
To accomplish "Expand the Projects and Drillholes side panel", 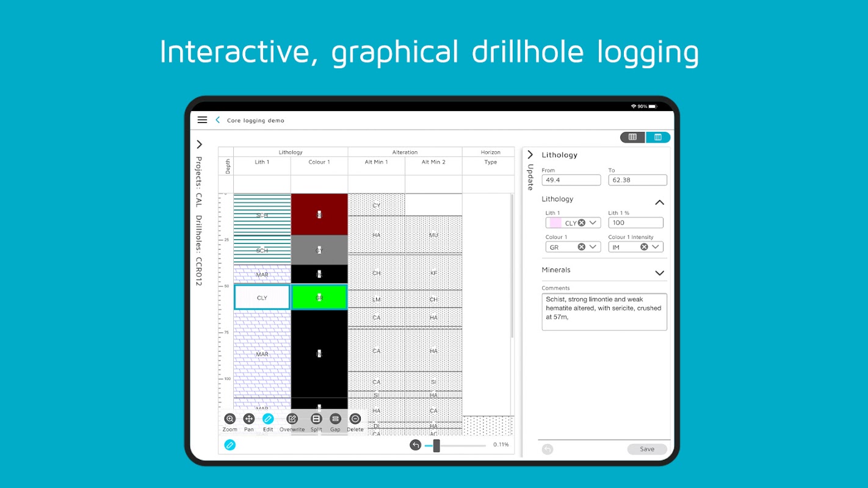I will coord(199,145).
